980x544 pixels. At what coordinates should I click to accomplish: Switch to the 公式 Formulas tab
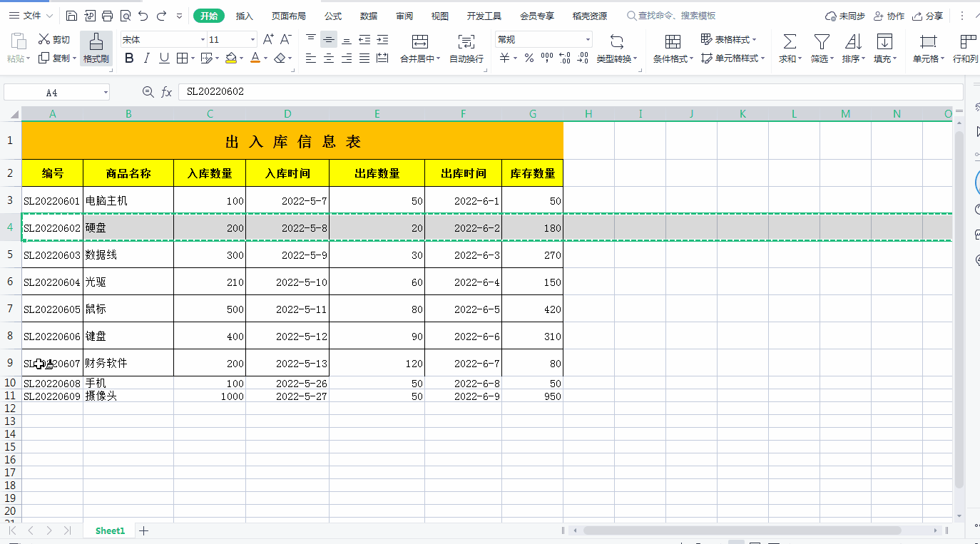coord(333,16)
